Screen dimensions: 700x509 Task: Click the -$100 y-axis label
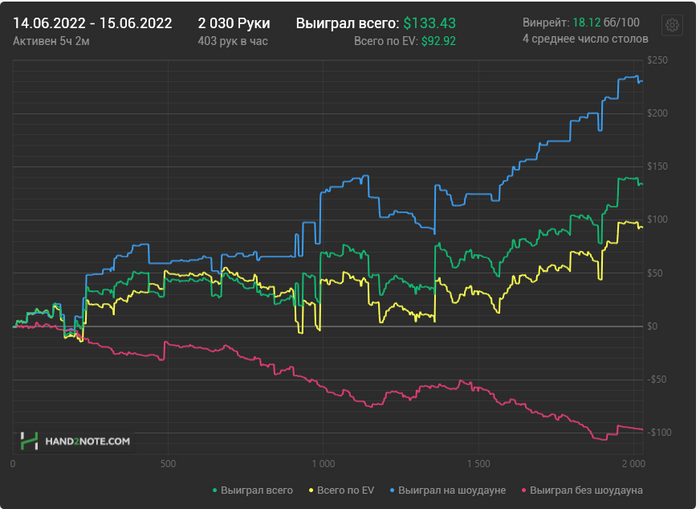point(659,433)
